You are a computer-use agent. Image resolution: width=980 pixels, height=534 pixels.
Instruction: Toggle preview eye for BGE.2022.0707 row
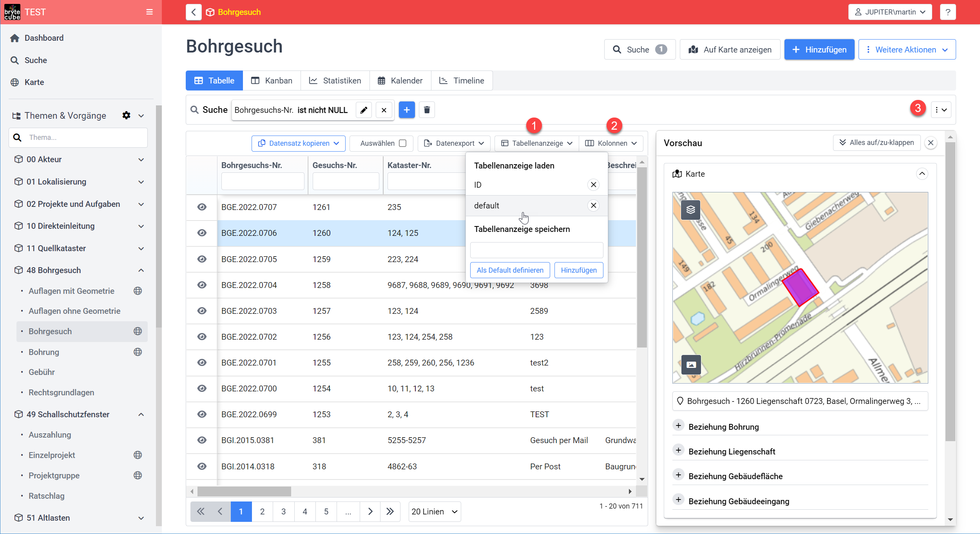(202, 207)
